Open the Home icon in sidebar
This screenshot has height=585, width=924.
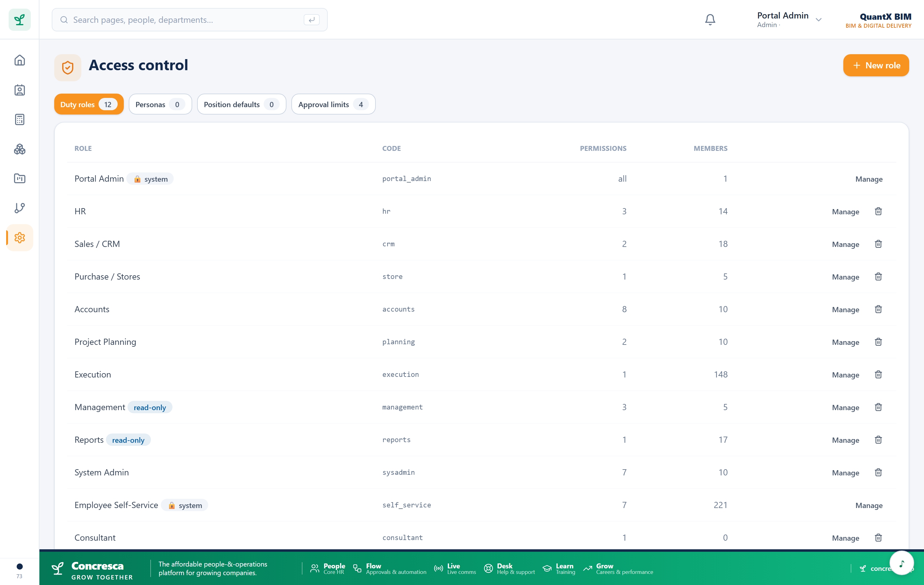coord(20,60)
